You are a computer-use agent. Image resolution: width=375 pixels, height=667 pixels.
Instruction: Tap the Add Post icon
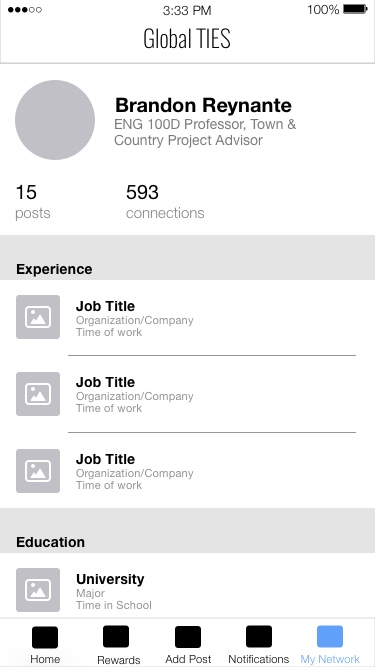coord(188,637)
